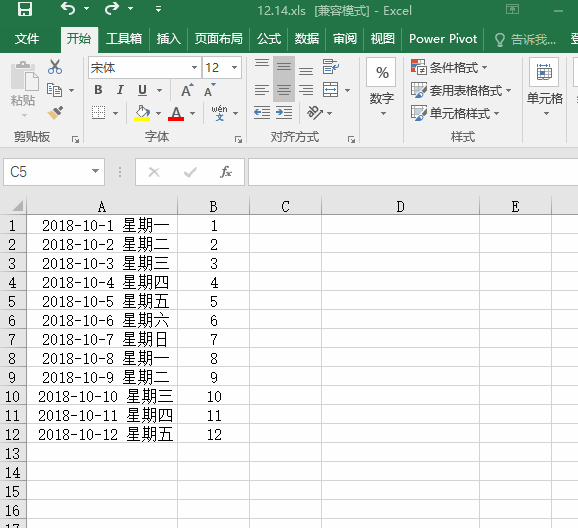Switch to the 插入 tab
The image size is (578, 528).
click(x=168, y=38)
